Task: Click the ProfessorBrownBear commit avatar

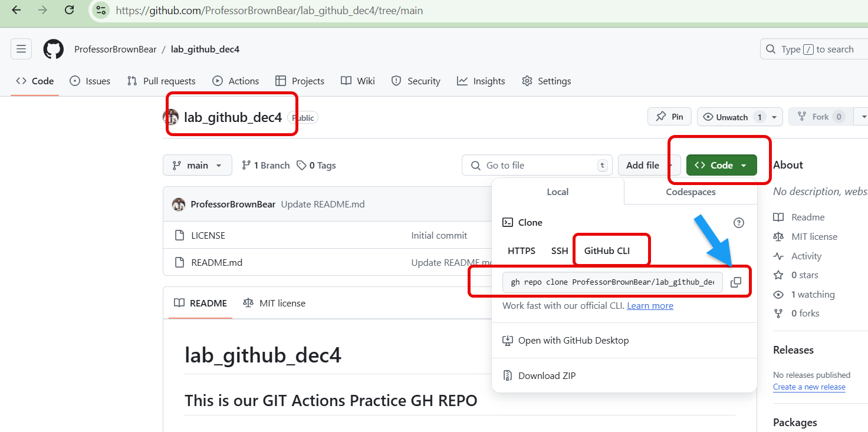Action: pyautogui.click(x=178, y=205)
